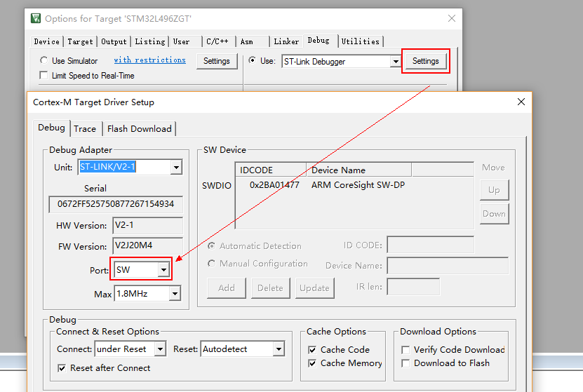Enable the Use Simulator radio button
Screen dimensions: 583x392
45,61
